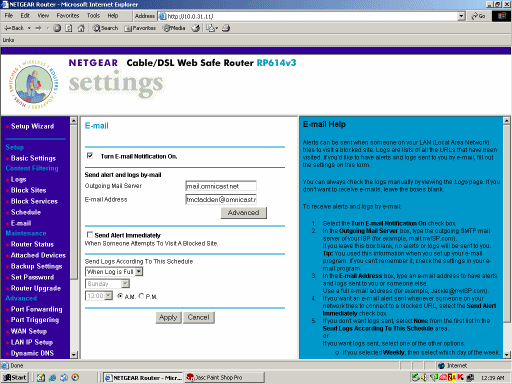512x384 pixels.
Task: Go to Home page icon
Action: (x=81, y=28)
